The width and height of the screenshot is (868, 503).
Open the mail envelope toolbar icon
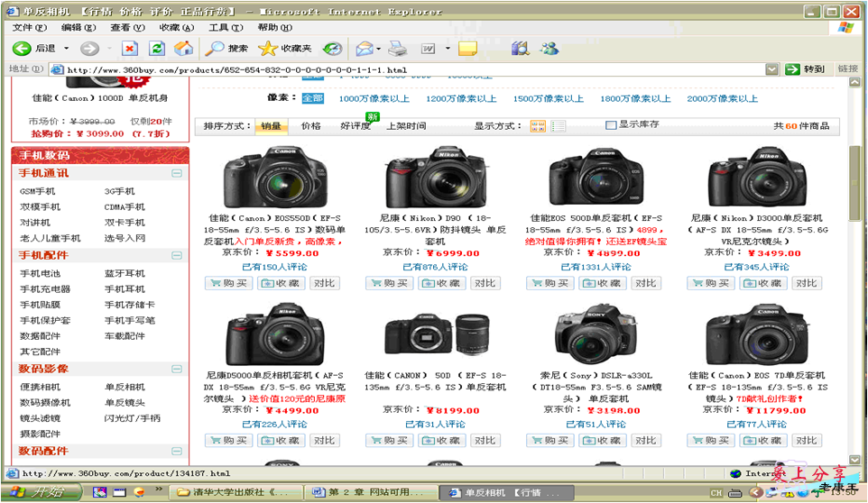pyautogui.click(x=365, y=49)
